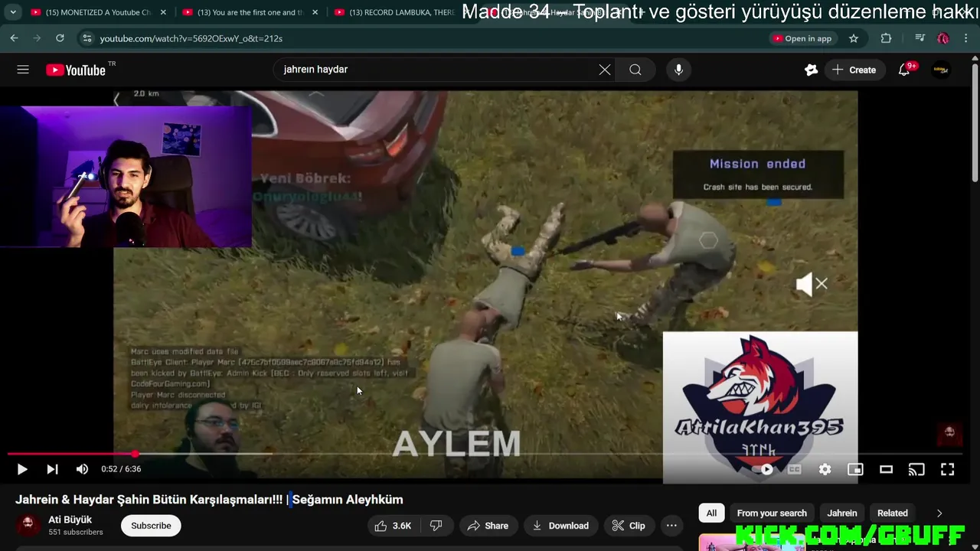Enter full screen mode
The width and height of the screenshot is (980, 551).
[x=947, y=469]
